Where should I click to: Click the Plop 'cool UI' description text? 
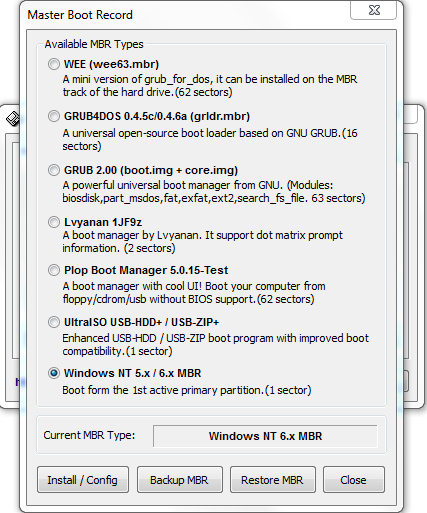pyautogui.click(x=194, y=293)
